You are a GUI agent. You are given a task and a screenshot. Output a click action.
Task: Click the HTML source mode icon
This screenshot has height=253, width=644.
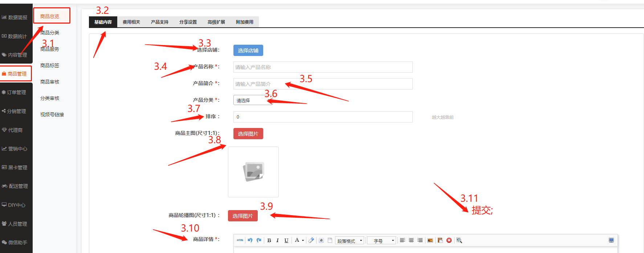240,240
